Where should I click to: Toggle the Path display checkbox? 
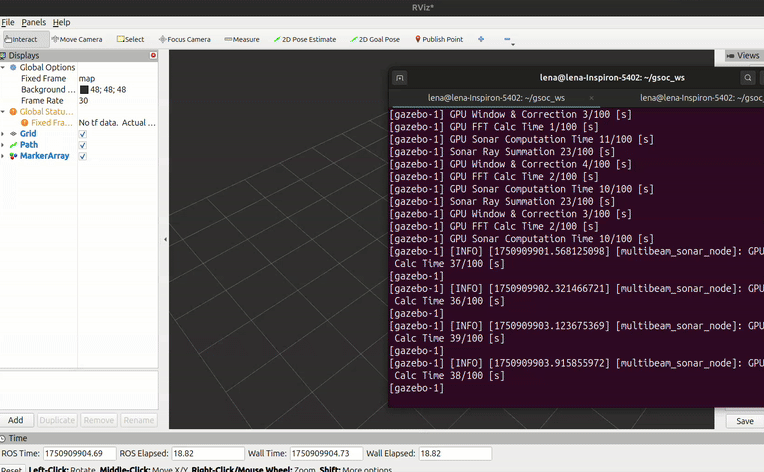tap(83, 145)
